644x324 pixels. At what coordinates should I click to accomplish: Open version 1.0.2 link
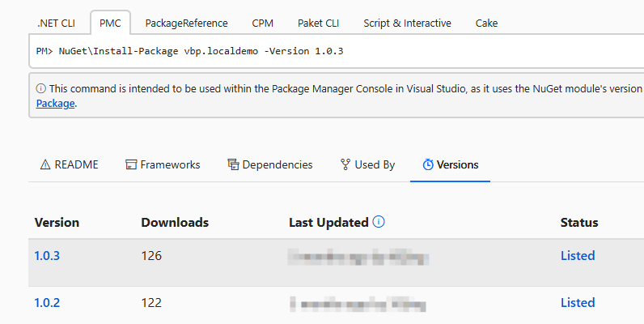(x=47, y=303)
